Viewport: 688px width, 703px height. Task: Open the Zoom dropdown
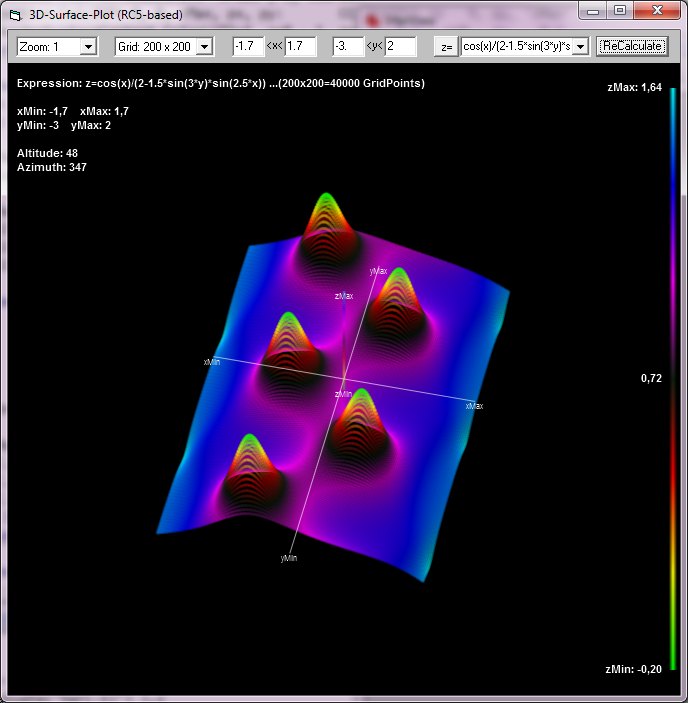pos(88,47)
